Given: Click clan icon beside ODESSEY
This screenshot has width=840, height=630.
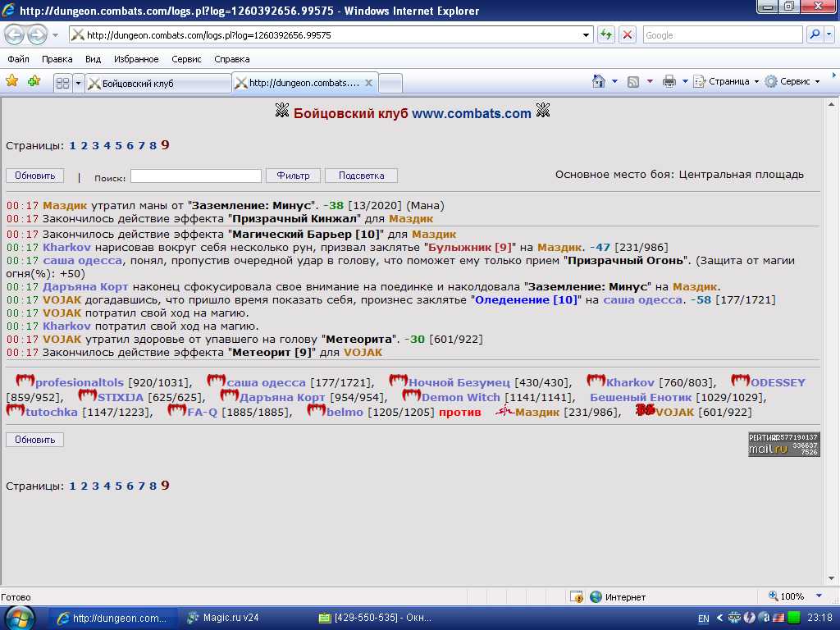Looking at the screenshot, I should 741,381.
